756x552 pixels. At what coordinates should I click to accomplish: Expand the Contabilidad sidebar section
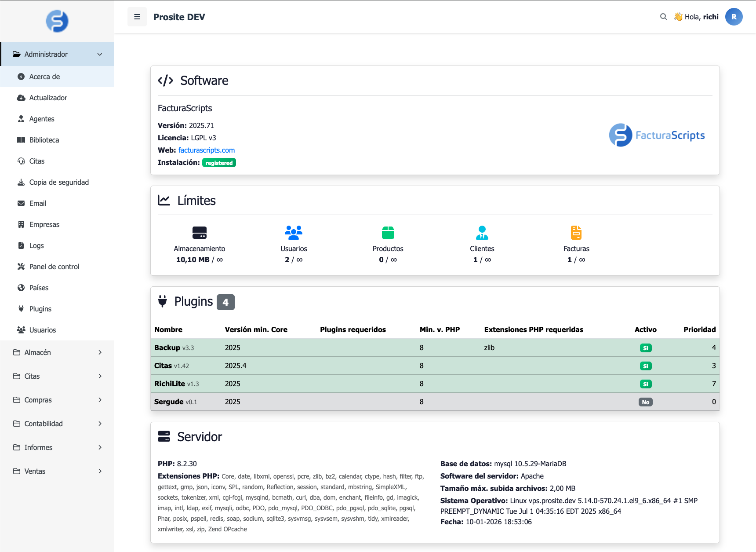[x=57, y=424]
